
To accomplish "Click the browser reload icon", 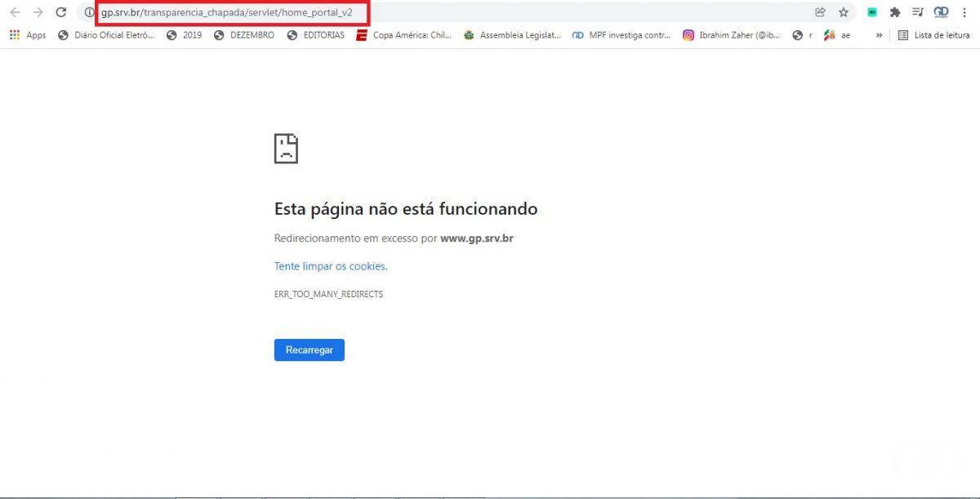I will click(x=60, y=12).
